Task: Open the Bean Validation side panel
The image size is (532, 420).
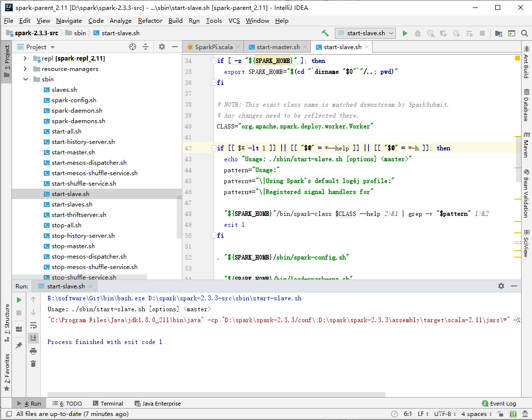Action: pyautogui.click(x=526, y=193)
